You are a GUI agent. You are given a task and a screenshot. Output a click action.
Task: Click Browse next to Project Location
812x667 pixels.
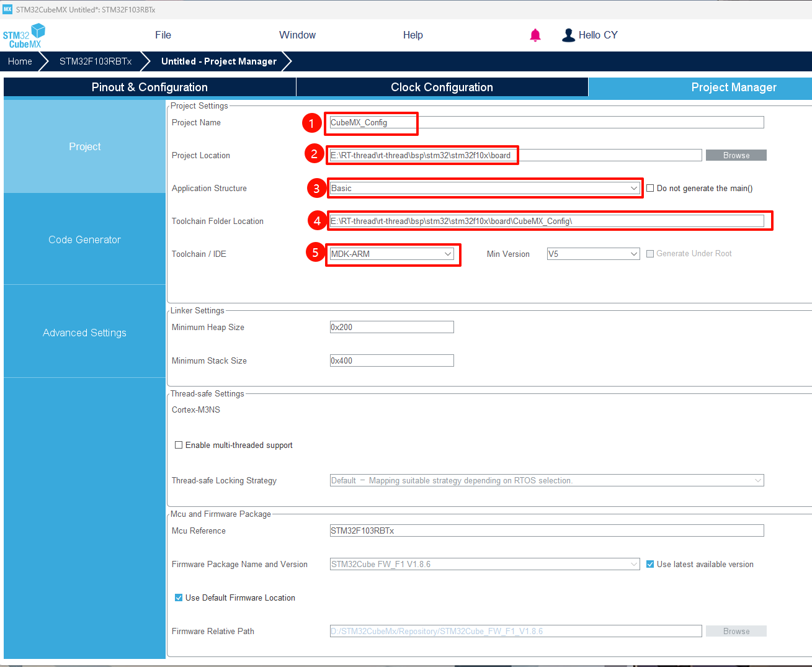click(x=736, y=155)
